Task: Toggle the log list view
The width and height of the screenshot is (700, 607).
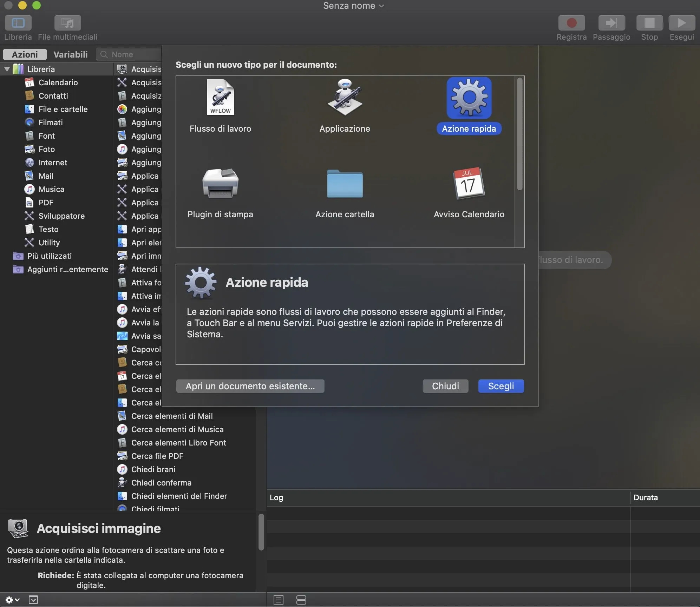Action: pos(278,600)
